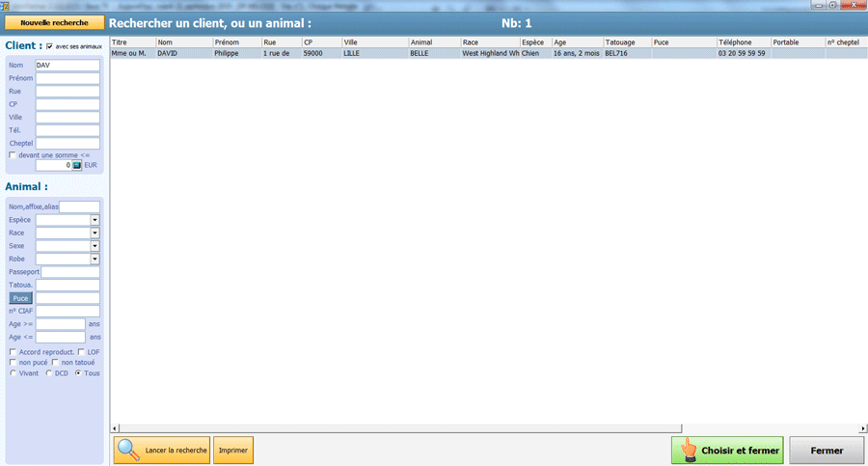Click the 59000 postal code cell
This screenshot has height=466, width=868.
pyautogui.click(x=321, y=53)
